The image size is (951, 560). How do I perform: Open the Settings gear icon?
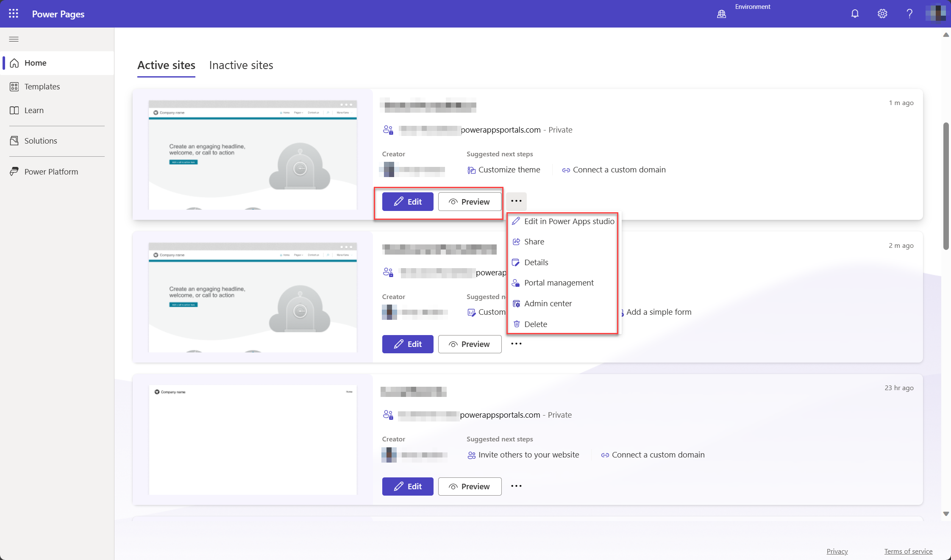tap(881, 13)
